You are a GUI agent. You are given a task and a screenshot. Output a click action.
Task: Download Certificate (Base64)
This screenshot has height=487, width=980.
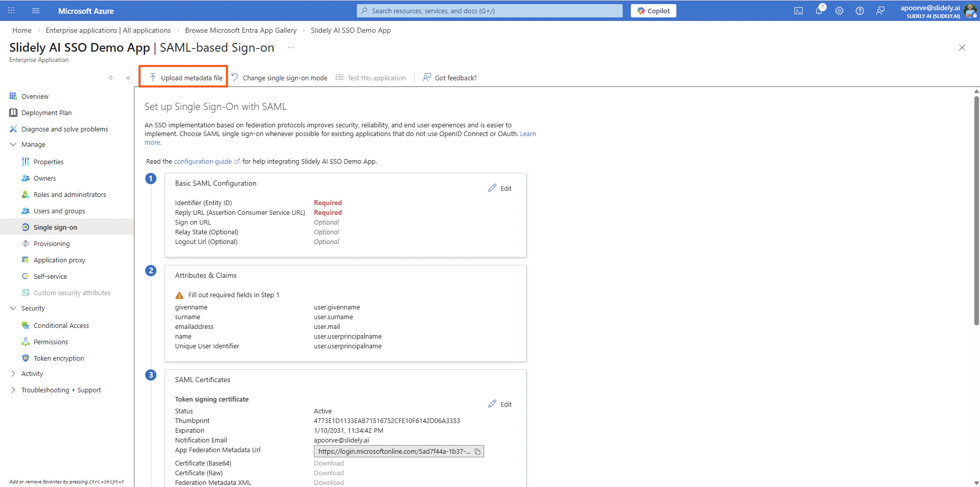click(x=329, y=463)
